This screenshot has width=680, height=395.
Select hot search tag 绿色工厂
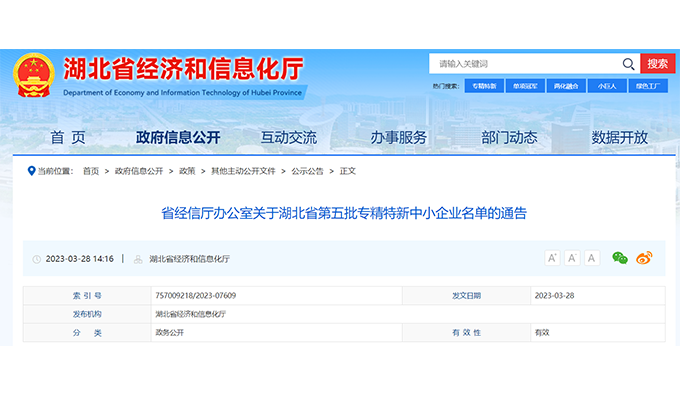click(648, 86)
